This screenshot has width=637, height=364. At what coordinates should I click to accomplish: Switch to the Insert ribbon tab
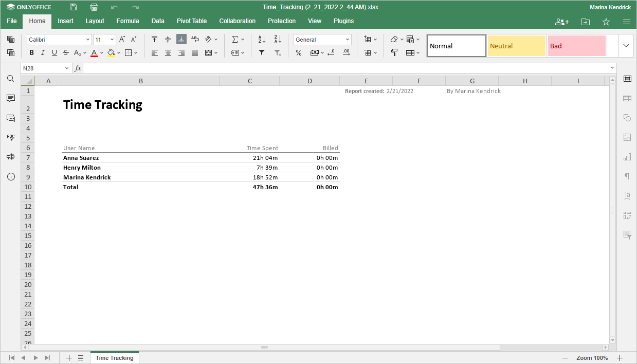point(65,21)
